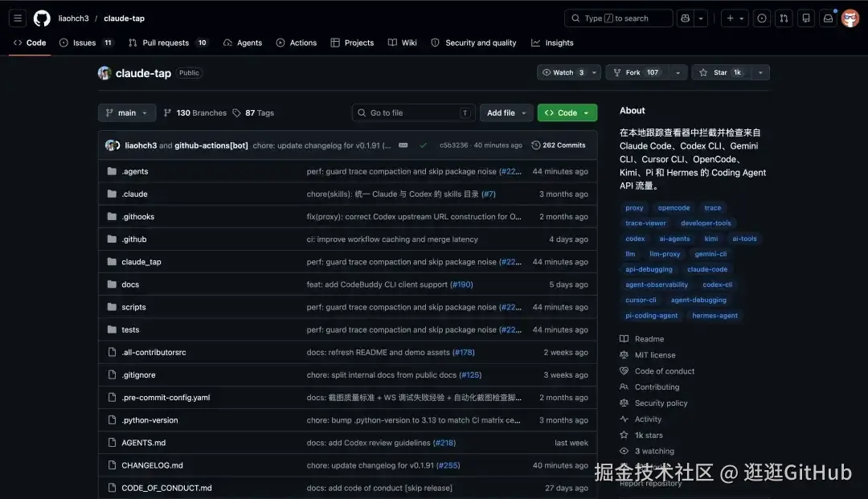This screenshot has height=499, width=868.
Task: Click the Go to file search field
Action: click(414, 112)
